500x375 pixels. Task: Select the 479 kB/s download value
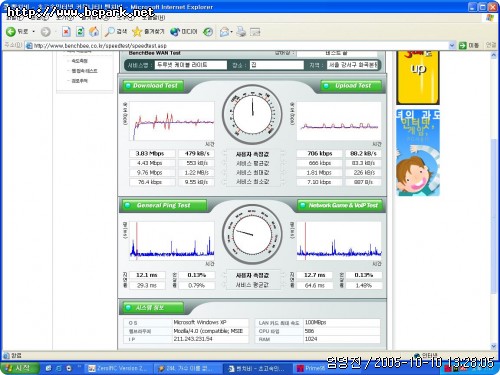[x=197, y=153]
